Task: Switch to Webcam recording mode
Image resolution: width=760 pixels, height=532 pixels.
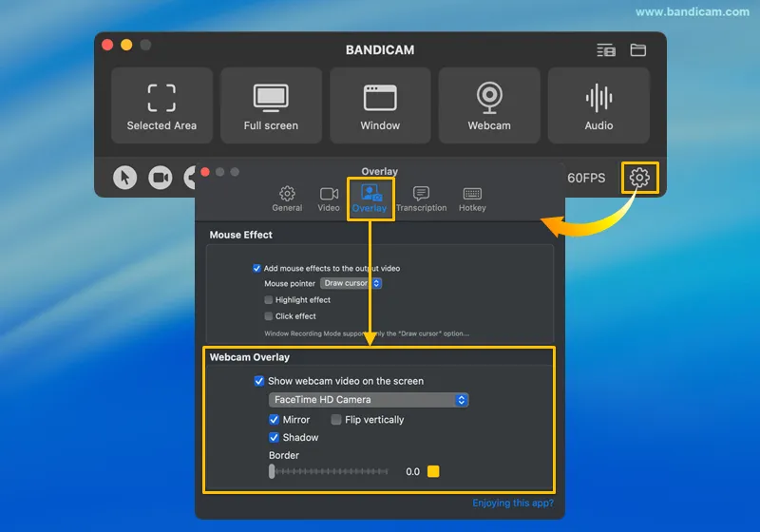Action: click(489, 105)
